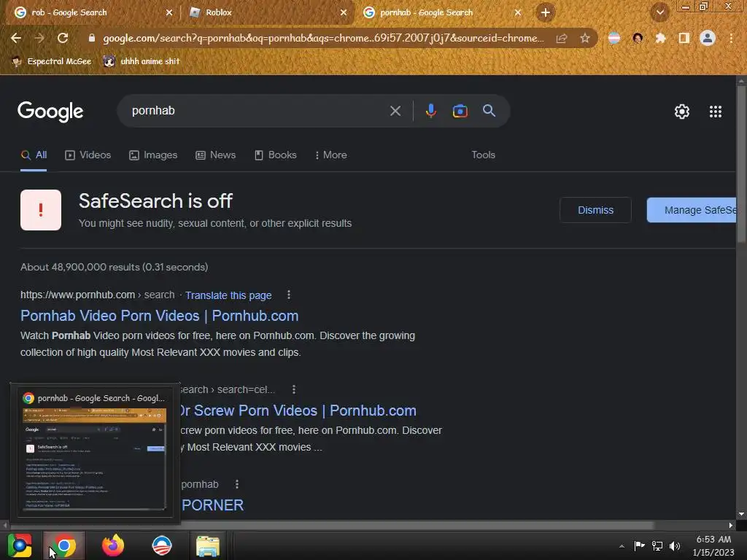Open Firefox from the taskbar
This screenshot has width=747, height=560.
[113, 545]
